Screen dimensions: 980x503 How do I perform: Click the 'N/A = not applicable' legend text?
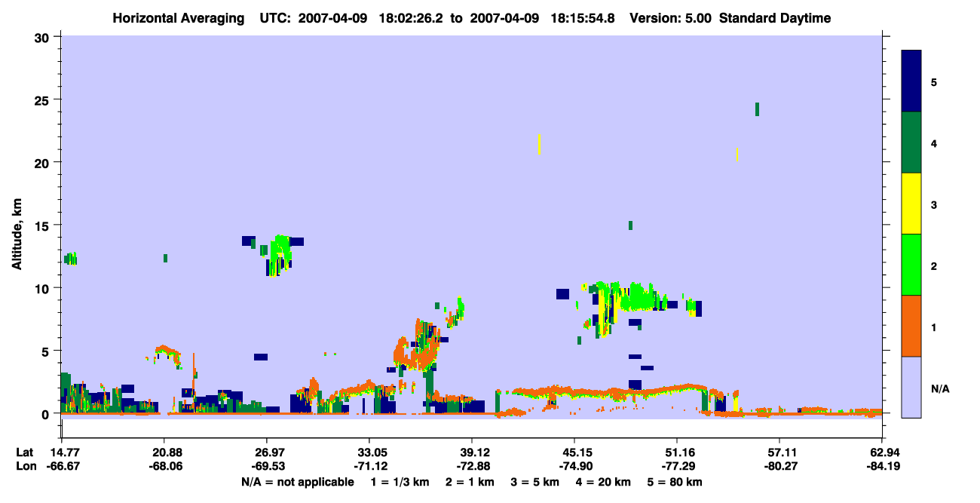(297, 482)
